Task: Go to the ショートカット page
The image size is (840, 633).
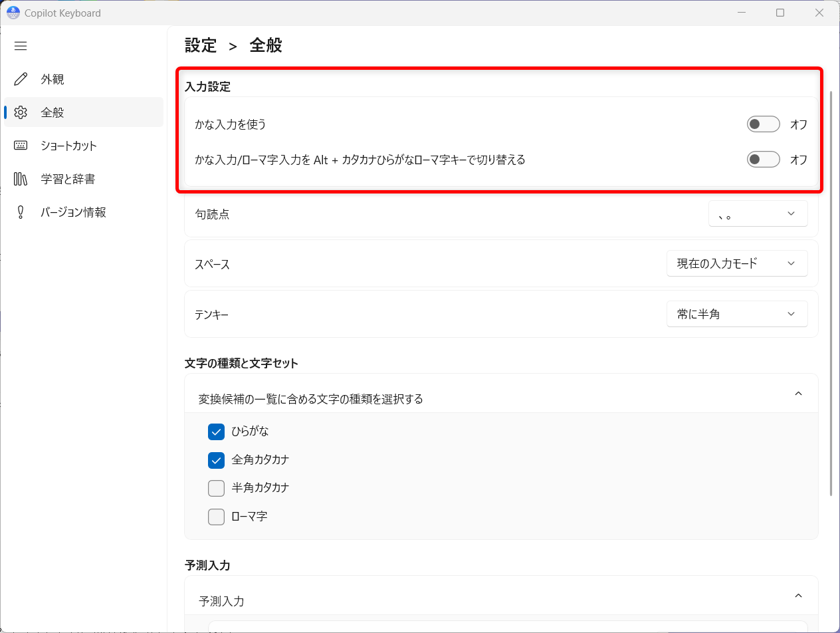Action: click(x=84, y=146)
